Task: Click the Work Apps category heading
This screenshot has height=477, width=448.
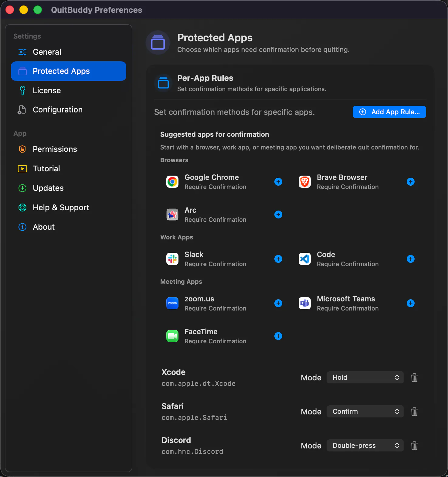Action: 177,237
